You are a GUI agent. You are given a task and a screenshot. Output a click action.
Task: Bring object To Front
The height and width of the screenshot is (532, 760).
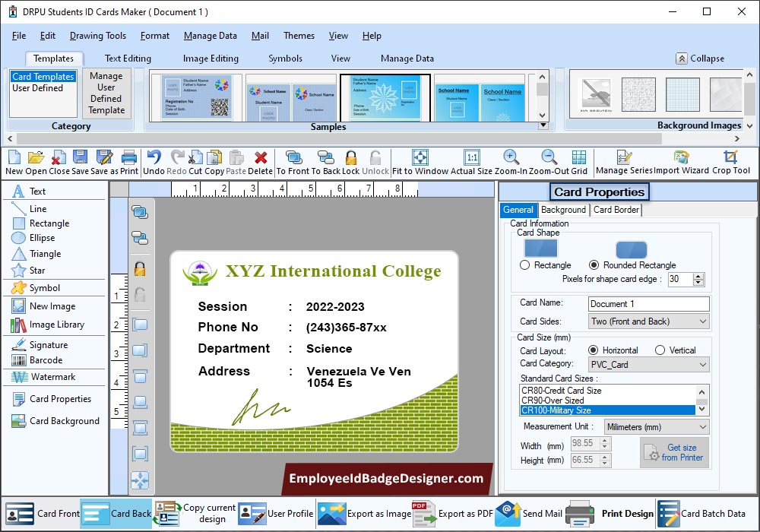293,163
